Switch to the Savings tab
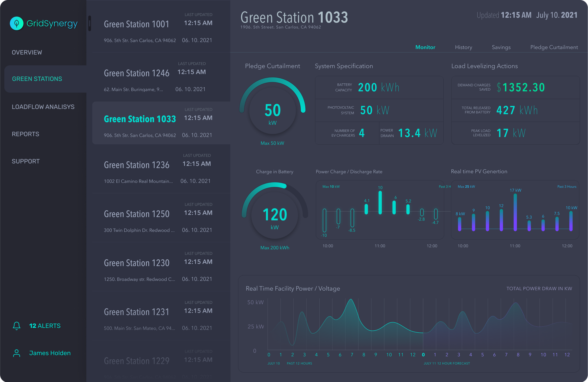 pos(501,47)
